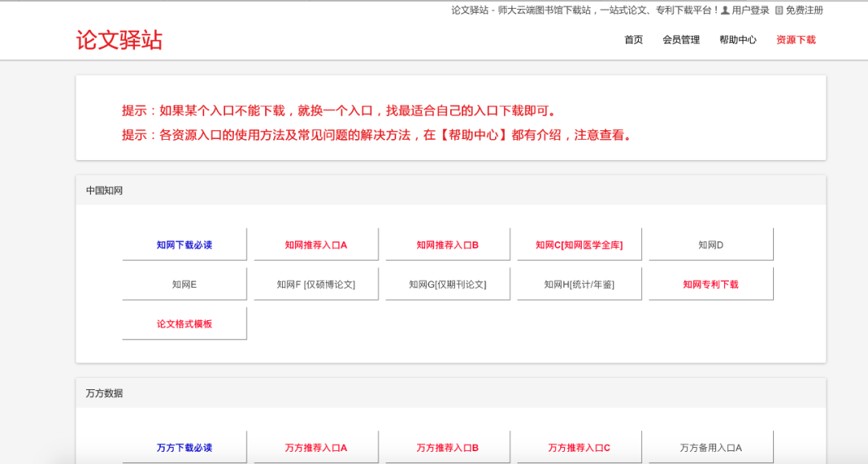Click the document icon beside 免费注册

pos(779,10)
